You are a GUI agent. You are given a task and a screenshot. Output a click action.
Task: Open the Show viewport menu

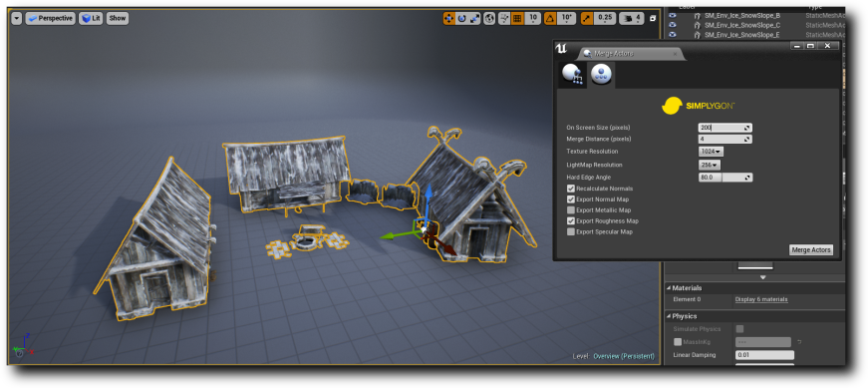point(118,18)
